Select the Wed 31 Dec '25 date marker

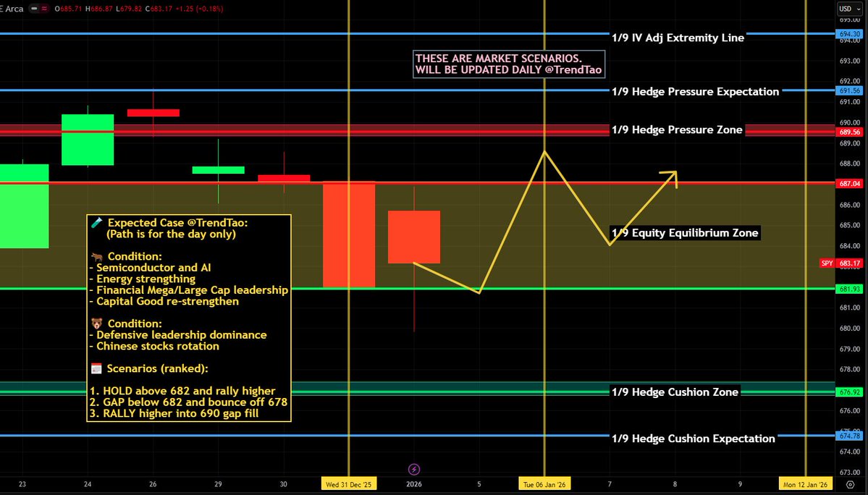click(349, 484)
